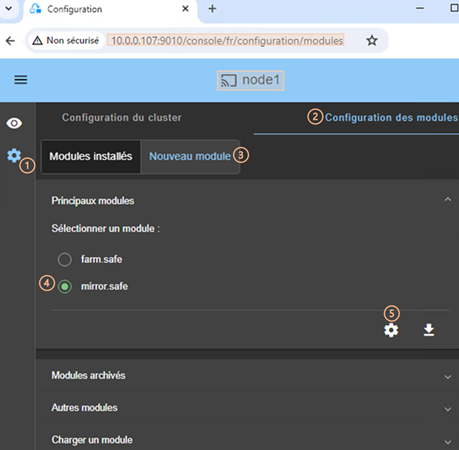The image size is (459, 450).
Task: Minimize the browser window
Action: tap(420, 8)
